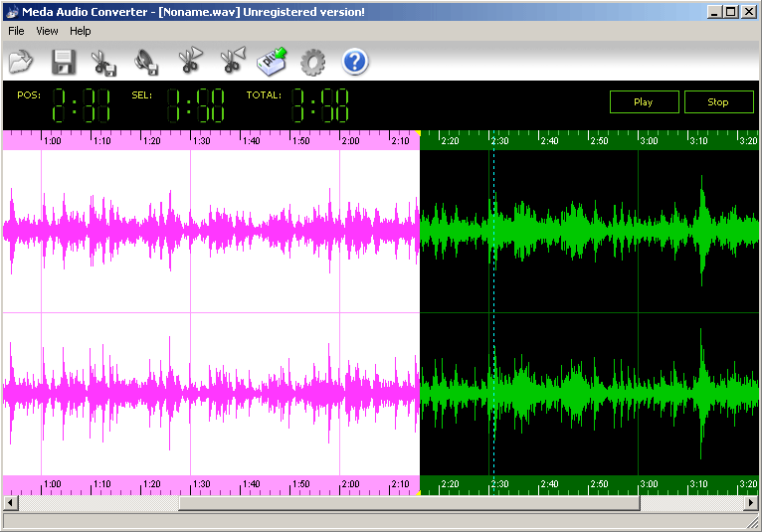Click the pink selected waveform in the upper channel
Screen dimensions: 762x532
coord(211,231)
